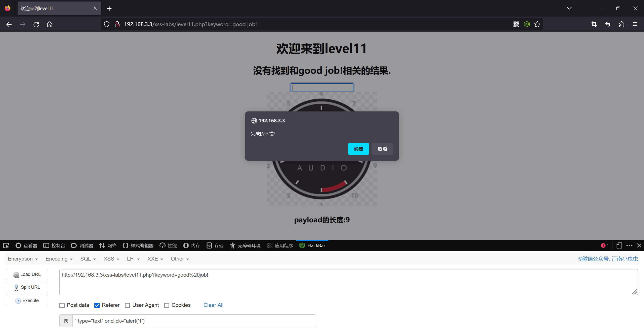Screen dimensions: 644x333
Task: Open the tracking protection shield icon
Action: 107,24
